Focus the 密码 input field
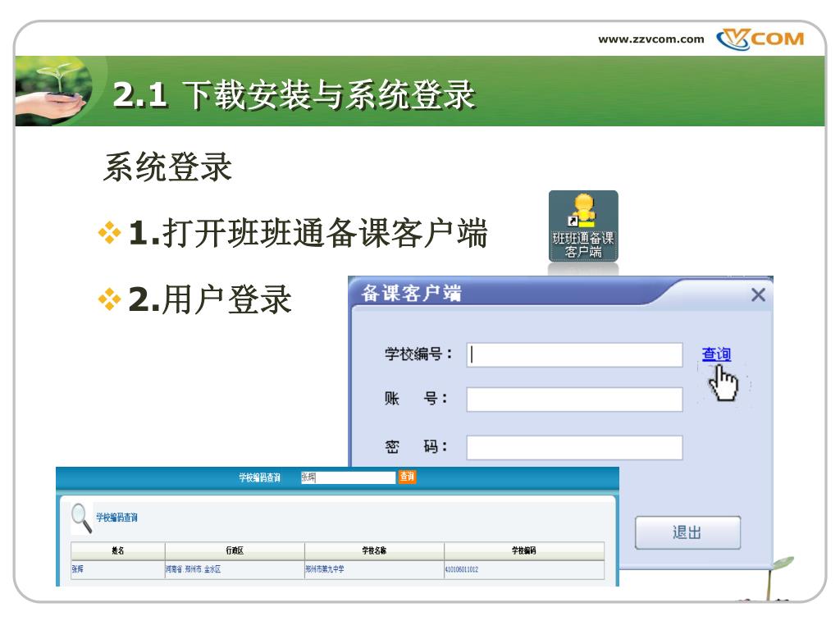The height and width of the screenshot is (630, 840). coord(574,447)
